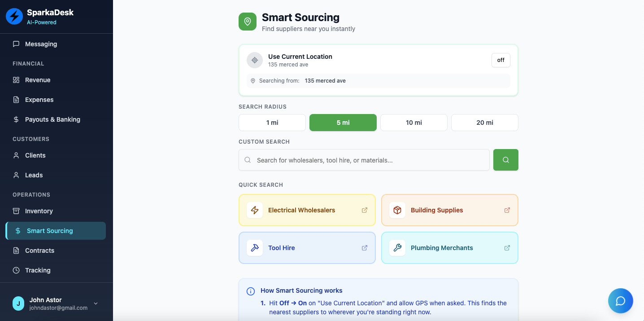The width and height of the screenshot is (644, 321).
Task: Click johndastor@gmail.com email text
Action: (x=58, y=308)
